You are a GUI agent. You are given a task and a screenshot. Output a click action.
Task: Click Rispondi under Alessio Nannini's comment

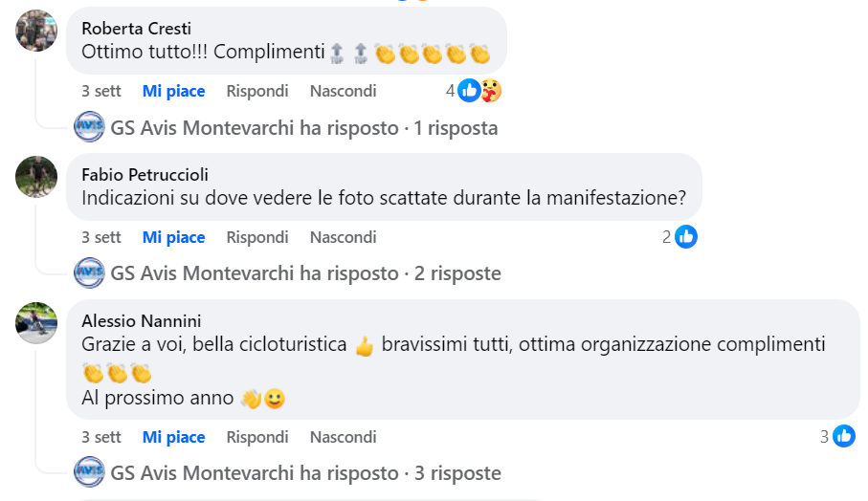[256, 437]
